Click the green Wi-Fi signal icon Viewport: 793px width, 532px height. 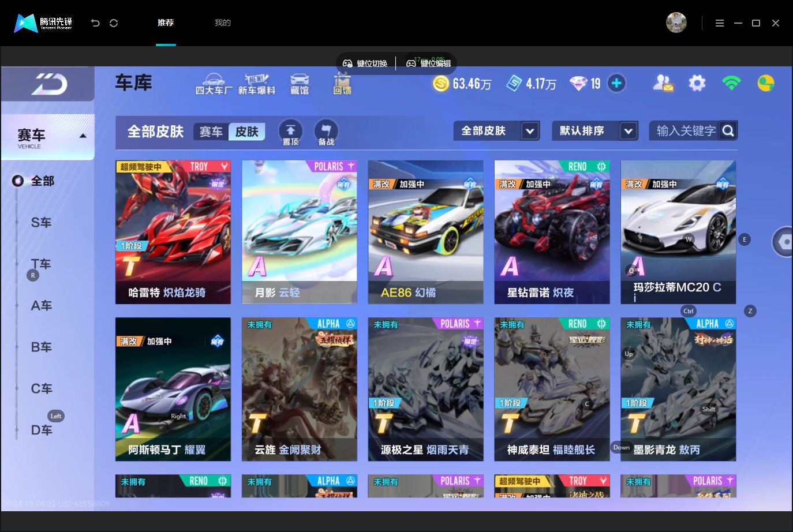[x=731, y=83]
